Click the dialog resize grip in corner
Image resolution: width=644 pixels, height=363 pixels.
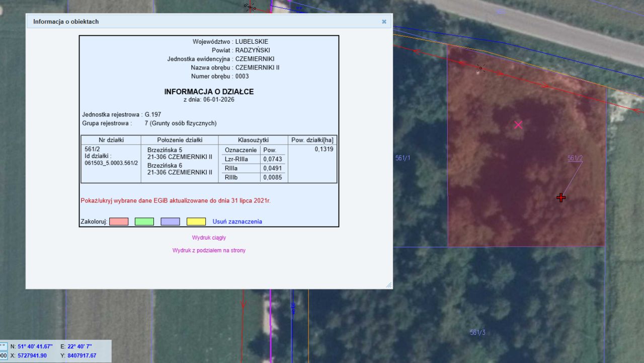tap(388, 285)
